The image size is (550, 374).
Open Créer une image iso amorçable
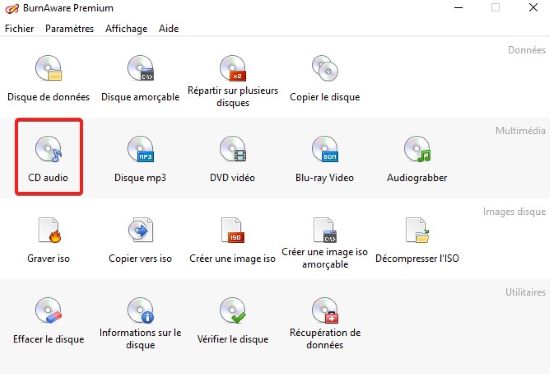pos(325,243)
